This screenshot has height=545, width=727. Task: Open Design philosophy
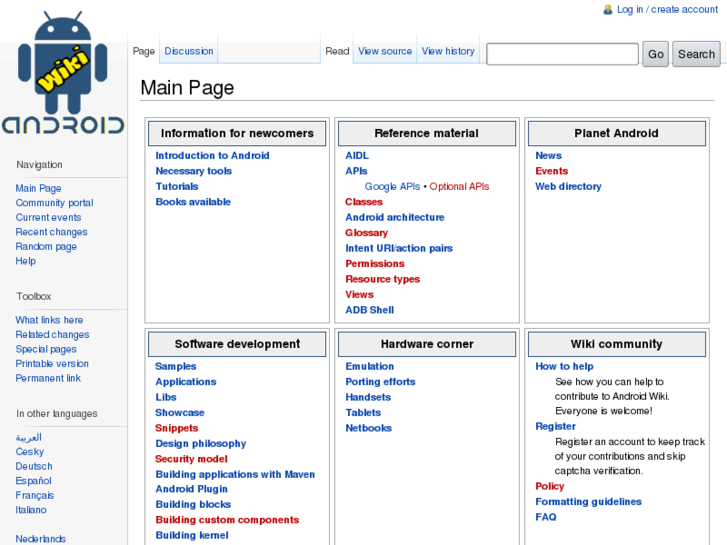click(201, 443)
